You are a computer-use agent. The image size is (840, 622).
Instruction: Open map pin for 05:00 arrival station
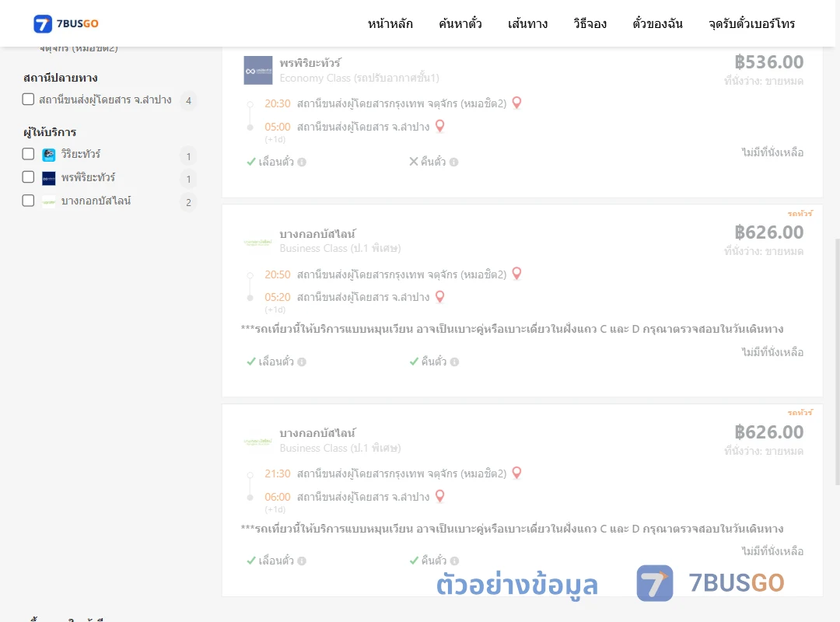[439, 126]
